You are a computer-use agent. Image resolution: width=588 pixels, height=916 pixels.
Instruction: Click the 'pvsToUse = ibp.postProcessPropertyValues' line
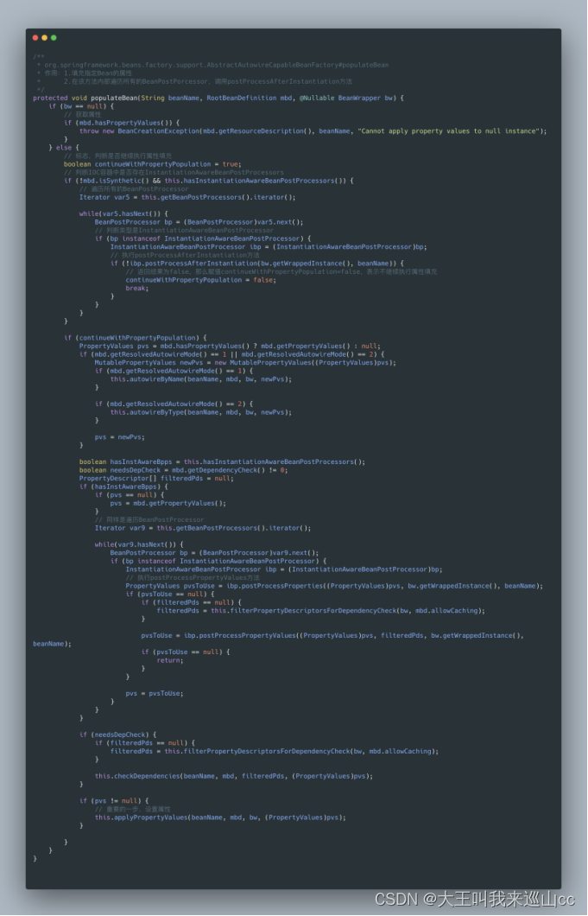[x=332, y=636]
